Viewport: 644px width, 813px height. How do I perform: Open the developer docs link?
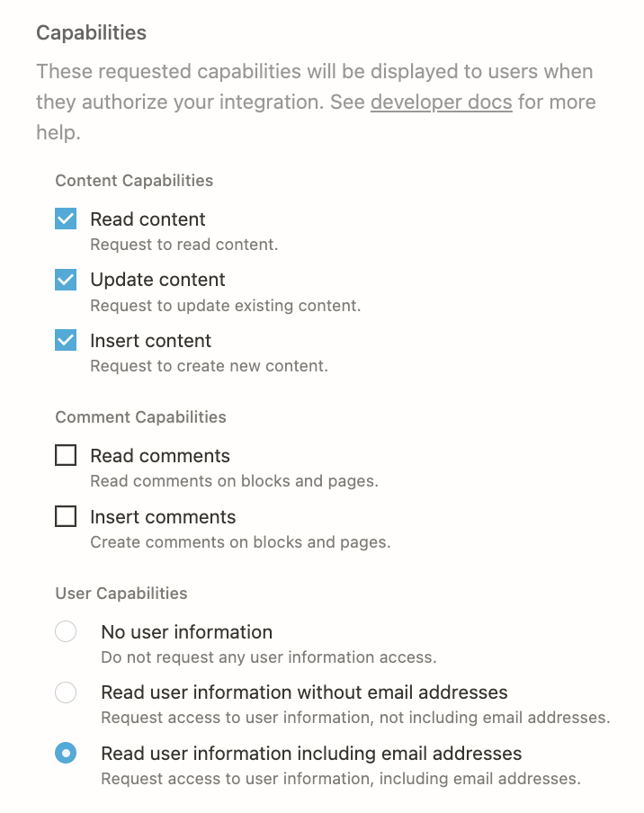[441, 102]
